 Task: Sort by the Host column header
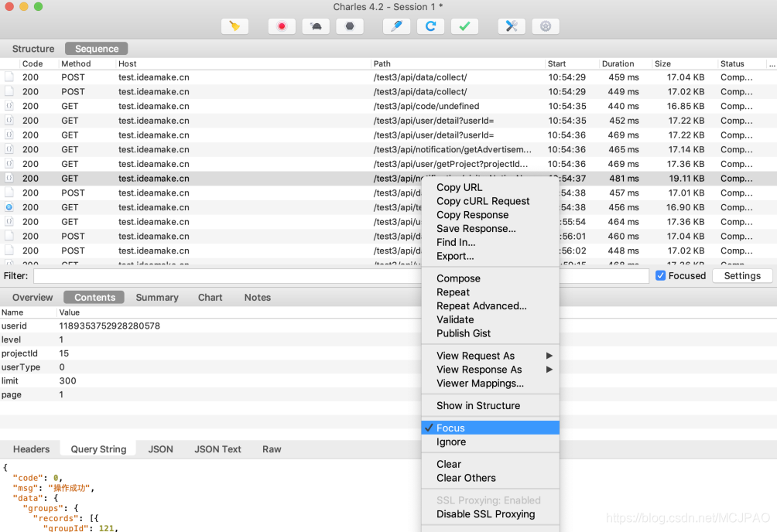pyautogui.click(x=128, y=64)
